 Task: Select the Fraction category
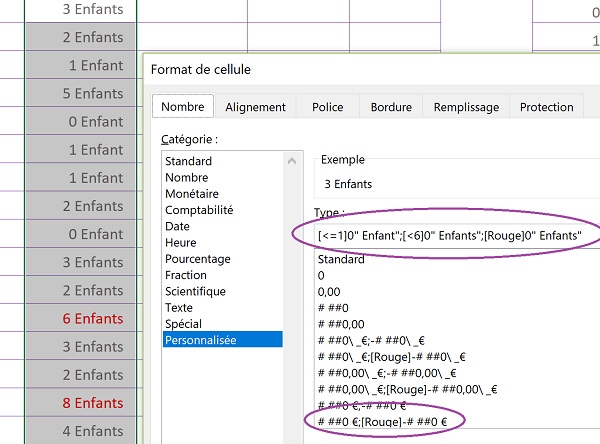coord(186,275)
